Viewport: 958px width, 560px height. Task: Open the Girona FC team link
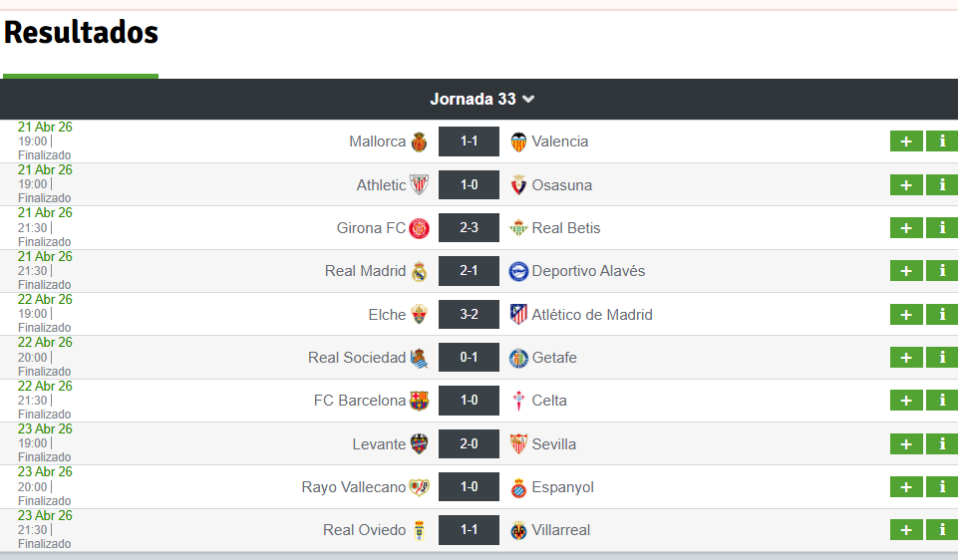(x=371, y=228)
